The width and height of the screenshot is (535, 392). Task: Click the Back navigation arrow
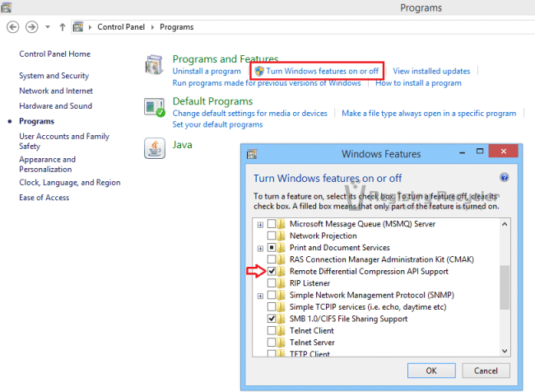12,27
